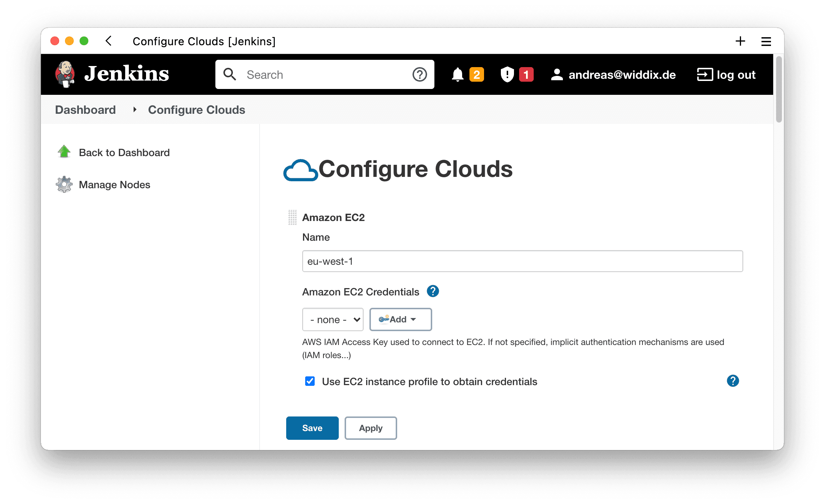
Task: Click the vertical page scrollbar
Action: pyautogui.click(x=779, y=90)
